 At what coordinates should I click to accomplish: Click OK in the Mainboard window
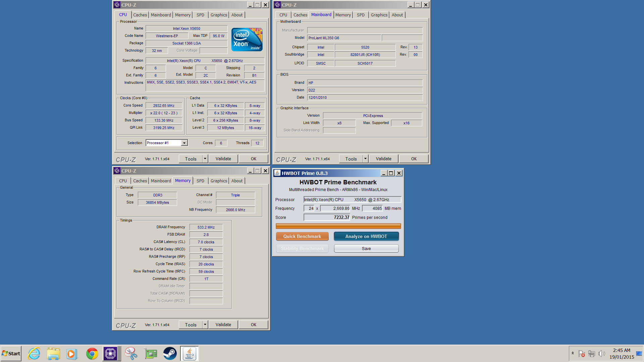(414, 159)
